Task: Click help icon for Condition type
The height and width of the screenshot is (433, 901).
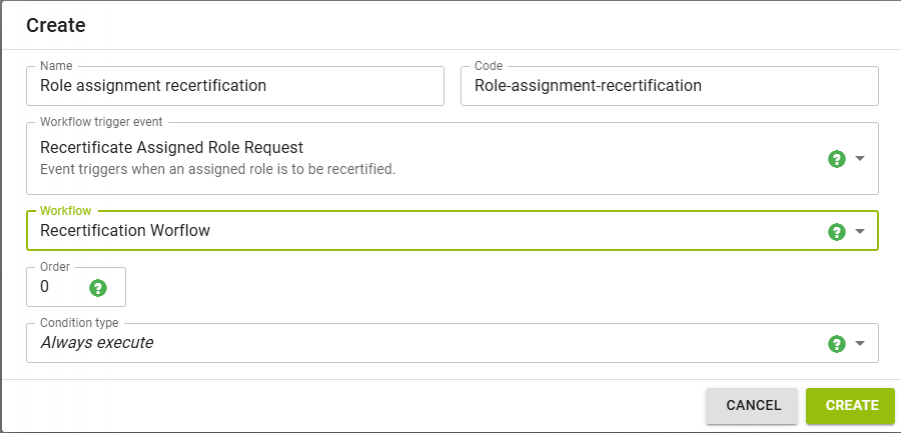Action: click(x=838, y=344)
